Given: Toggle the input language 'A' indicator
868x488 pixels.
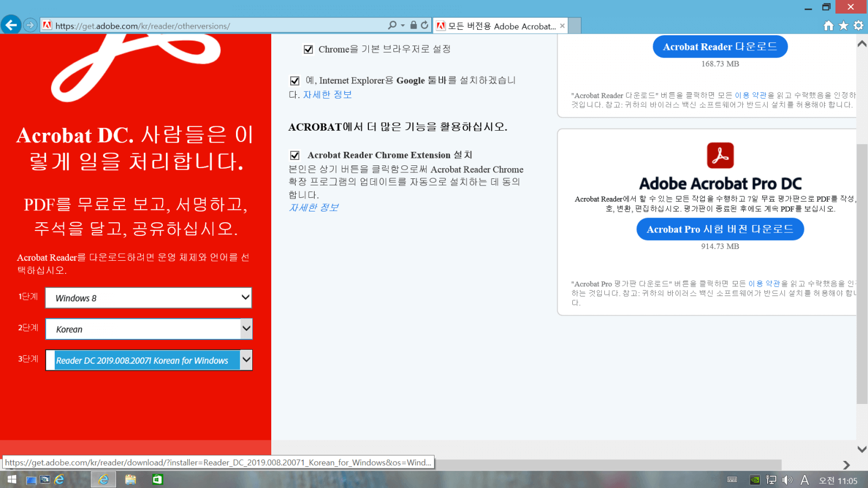Looking at the screenshot, I should tap(805, 480).
